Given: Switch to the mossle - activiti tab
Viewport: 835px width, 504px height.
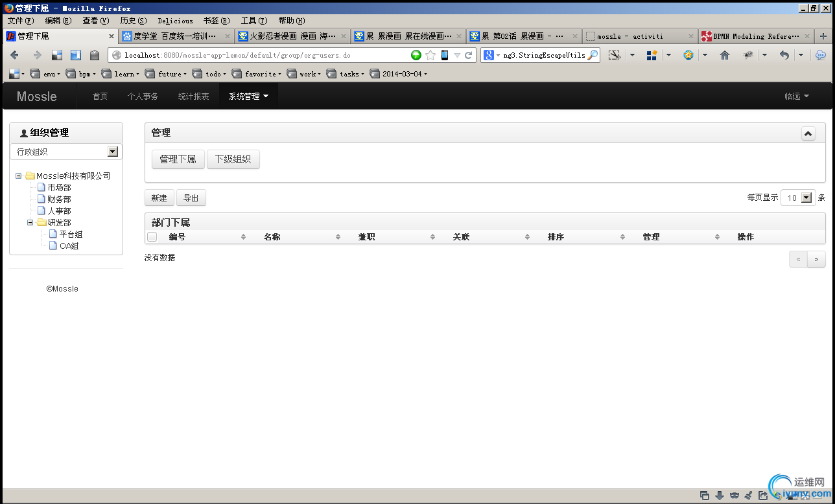Looking at the screenshot, I should click(x=639, y=36).
